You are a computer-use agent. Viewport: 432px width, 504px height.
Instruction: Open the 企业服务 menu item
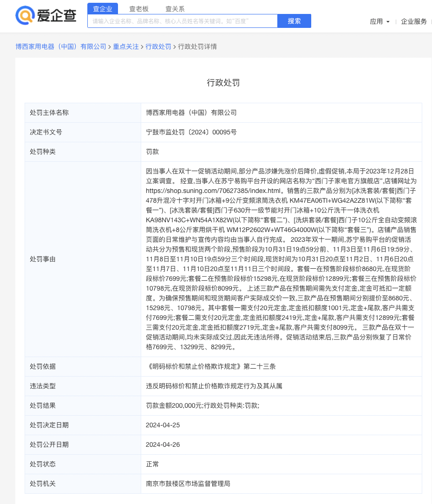coord(414,21)
